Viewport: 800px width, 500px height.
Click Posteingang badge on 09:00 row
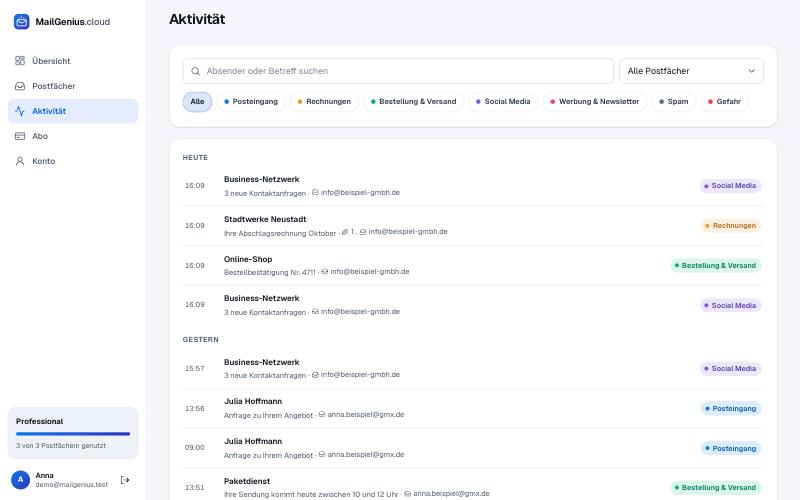click(731, 448)
